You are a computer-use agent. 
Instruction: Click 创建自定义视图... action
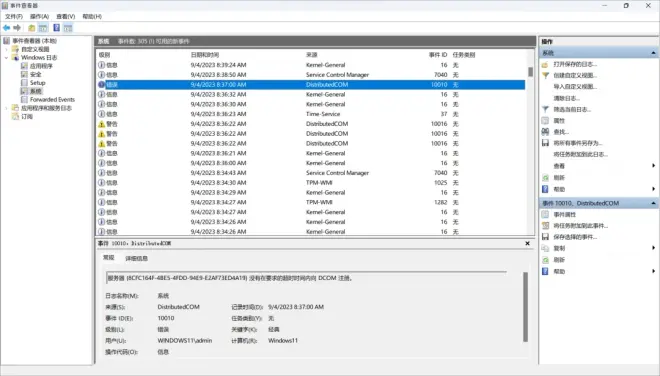click(x=575, y=76)
